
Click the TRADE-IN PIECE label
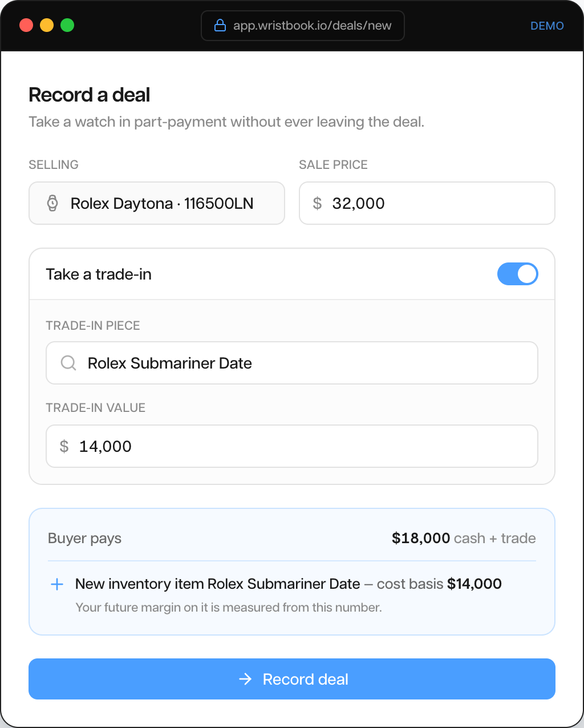pyautogui.click(x=93, y=326)
